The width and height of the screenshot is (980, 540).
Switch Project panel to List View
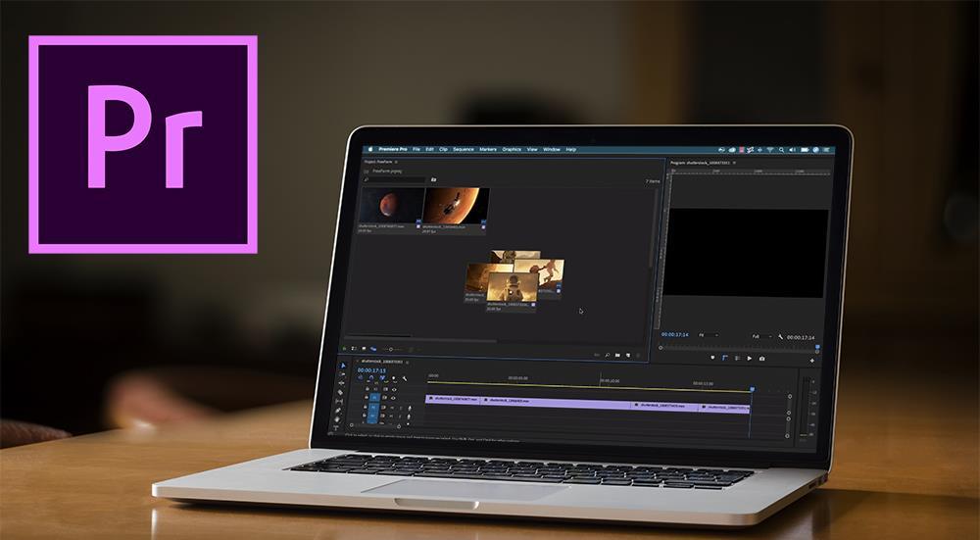click(x=354, y=349)
